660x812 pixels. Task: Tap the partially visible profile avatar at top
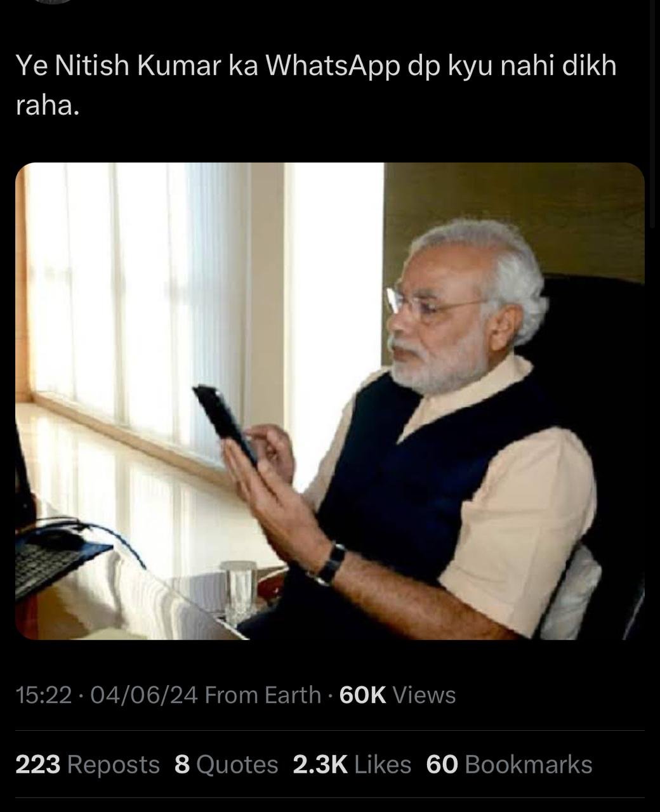tap(54, 2)
